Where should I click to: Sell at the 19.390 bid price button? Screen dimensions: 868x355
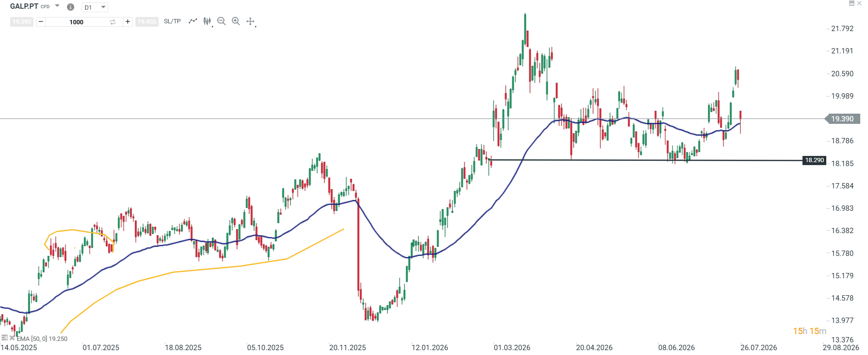tap(22, 22)
